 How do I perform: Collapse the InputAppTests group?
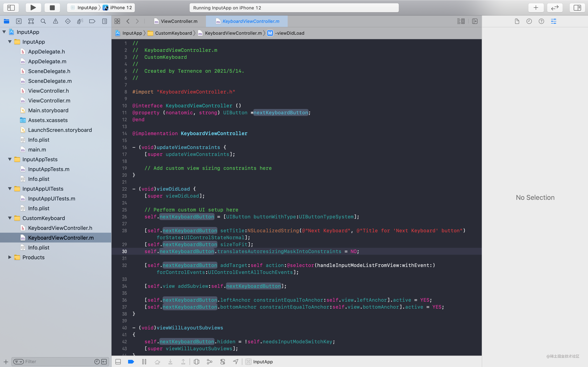point(10,159)
